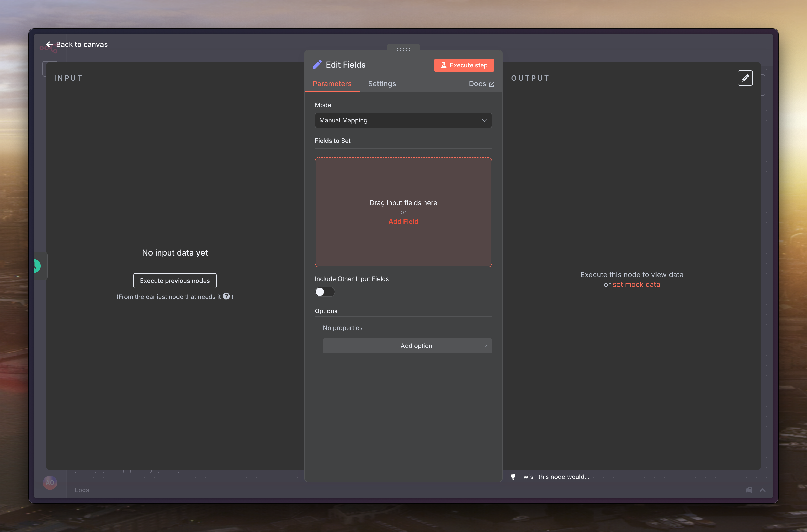Click the AO user avatar
807x532 pixels.
(50, 483)
